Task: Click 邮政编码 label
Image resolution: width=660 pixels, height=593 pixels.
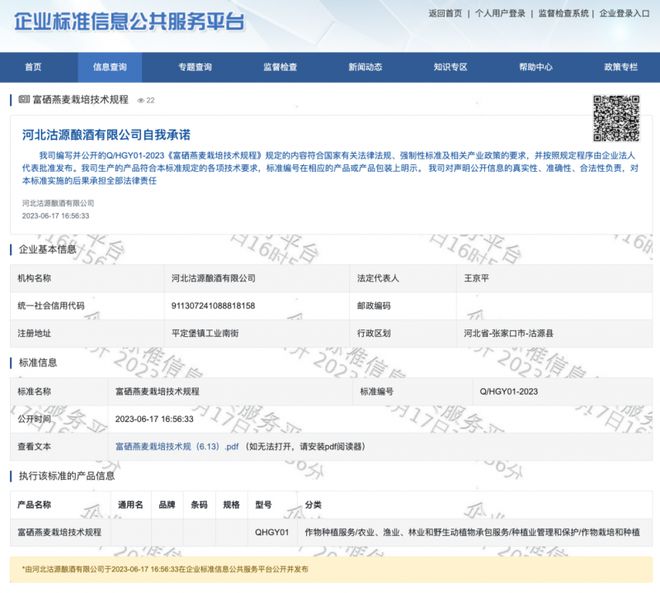Action: click(x=374, y=306)
